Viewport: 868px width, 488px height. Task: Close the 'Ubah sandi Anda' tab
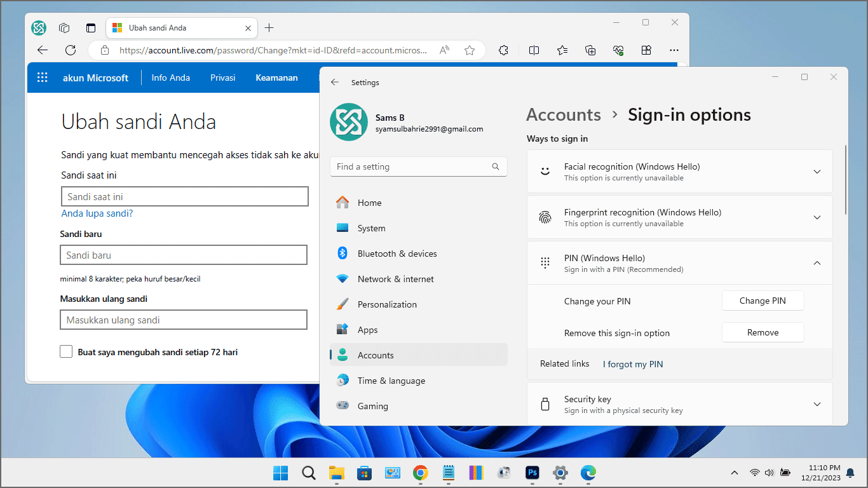point(248,28)
